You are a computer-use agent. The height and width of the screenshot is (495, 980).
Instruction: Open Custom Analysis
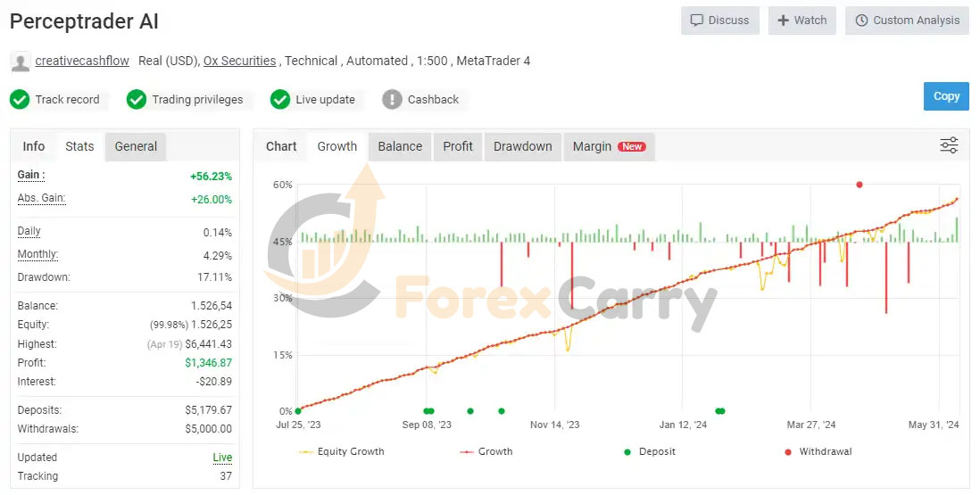pos(907,21)
